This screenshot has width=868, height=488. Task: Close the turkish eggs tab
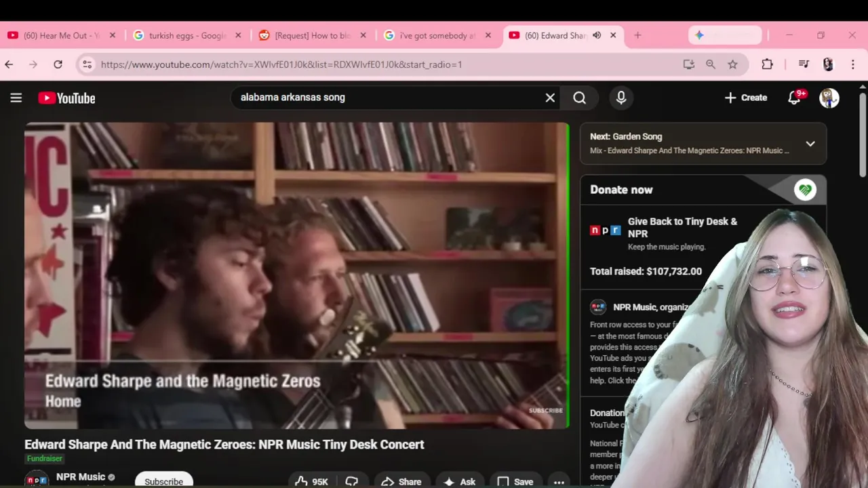(237, 35)
